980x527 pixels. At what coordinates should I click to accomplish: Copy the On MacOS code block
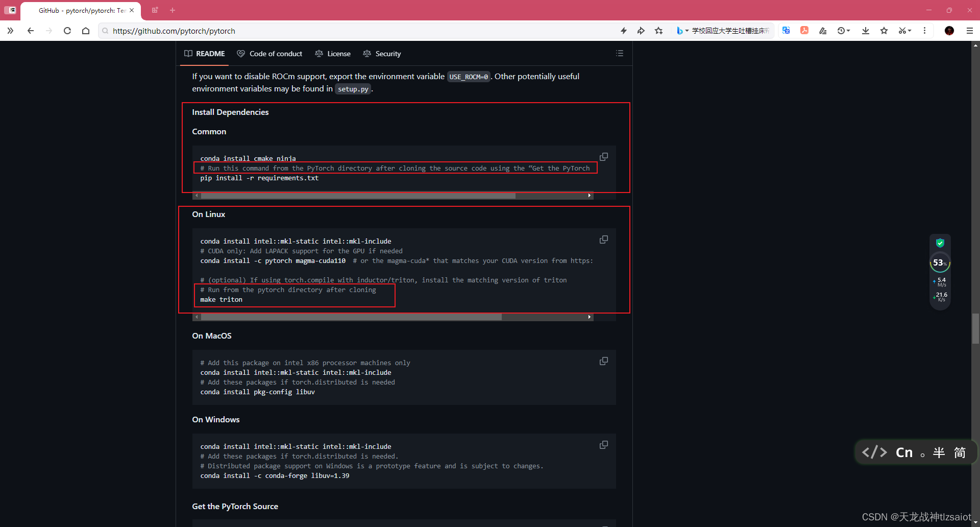(603, 361)
